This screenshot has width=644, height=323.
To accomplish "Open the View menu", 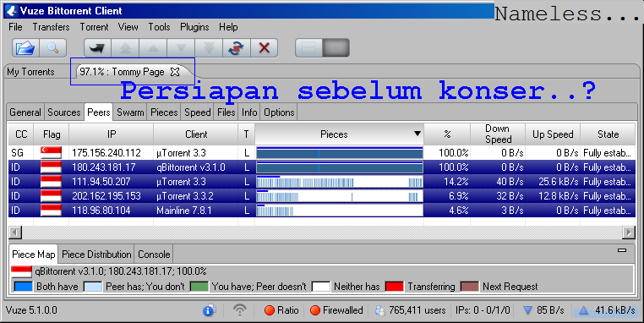I will click(128, 27).
